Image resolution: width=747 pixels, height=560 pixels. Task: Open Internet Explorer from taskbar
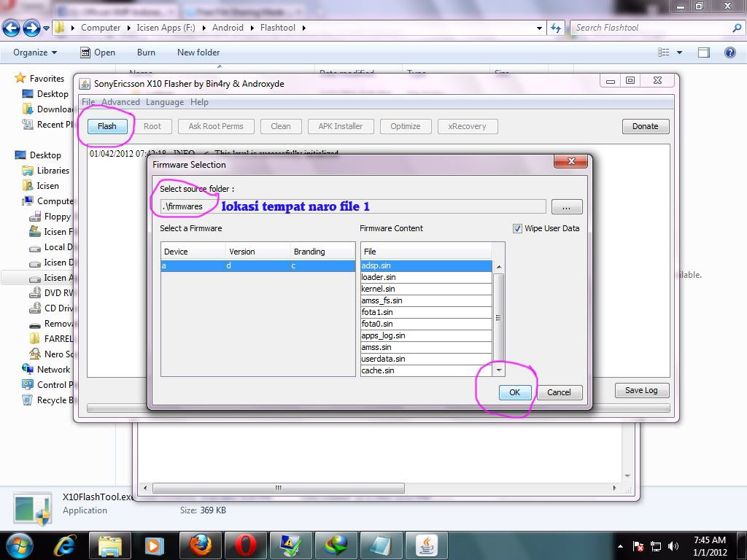pos(65,545)
